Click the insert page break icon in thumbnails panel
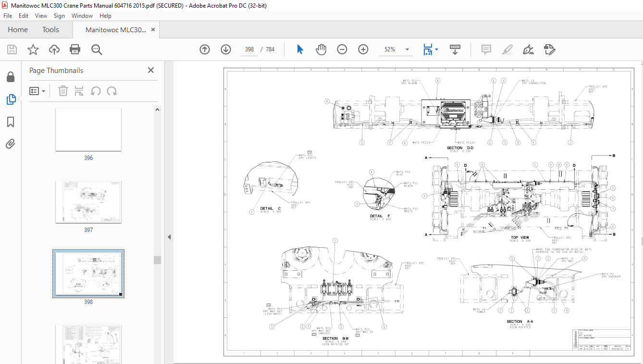The width and height of the screenshot is (643, 364). [x=79, y=91]
